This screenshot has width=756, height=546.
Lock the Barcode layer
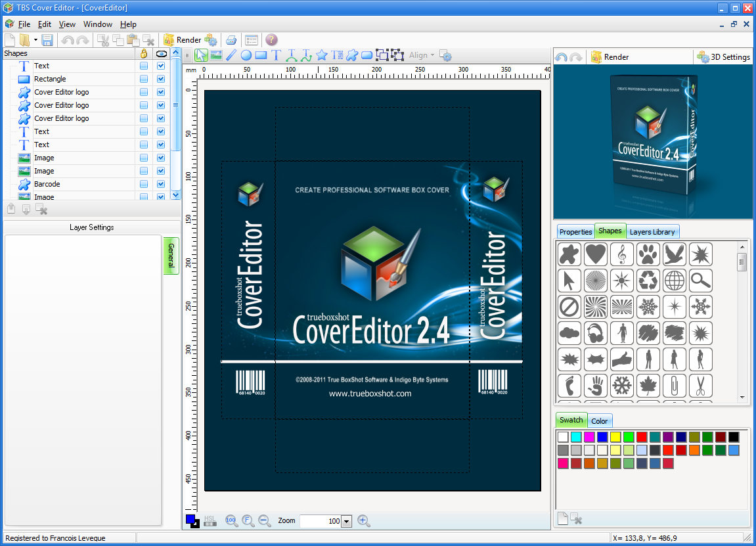[144, 184]
